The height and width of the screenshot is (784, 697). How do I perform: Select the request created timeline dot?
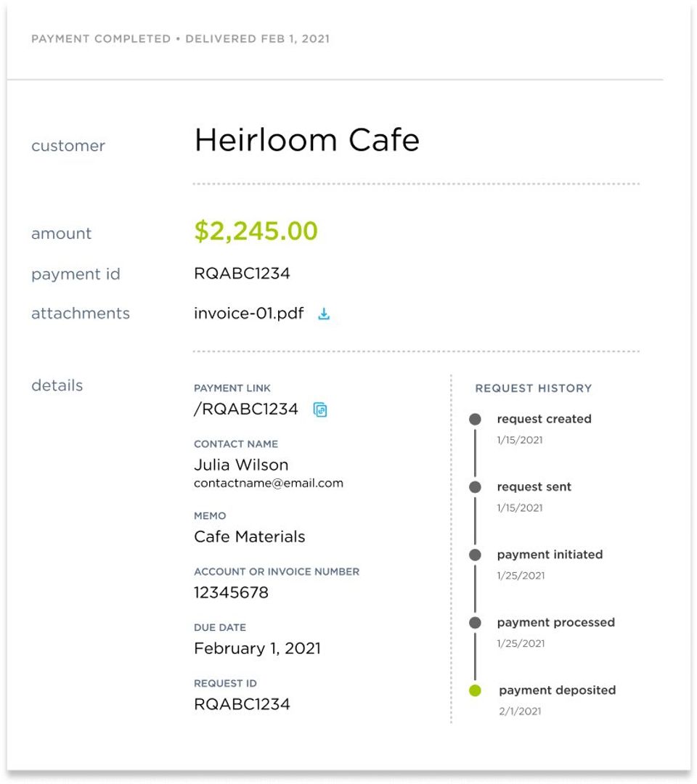[x=475, y=419]
